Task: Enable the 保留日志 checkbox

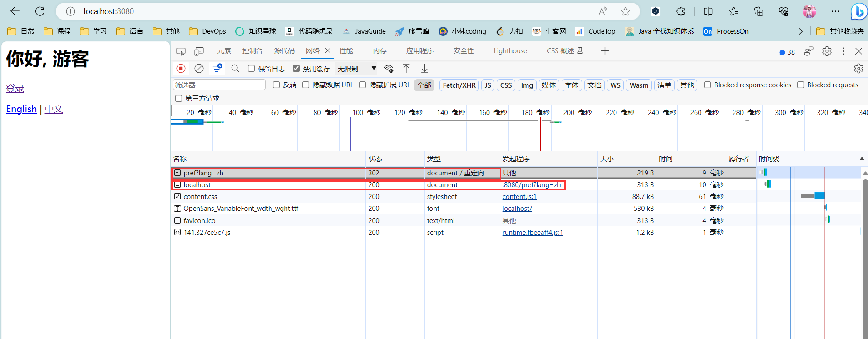Action: 251,68
